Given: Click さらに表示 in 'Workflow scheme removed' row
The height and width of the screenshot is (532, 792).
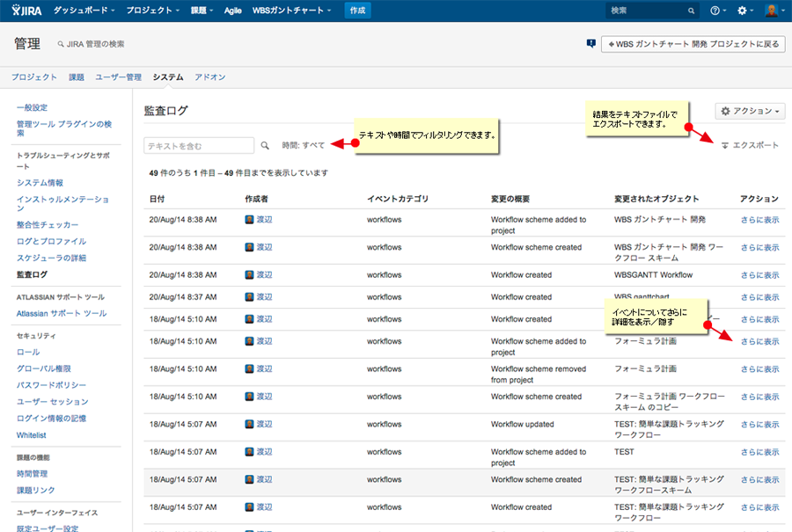Looking at the screenshot, I should [x=759, y=369].
